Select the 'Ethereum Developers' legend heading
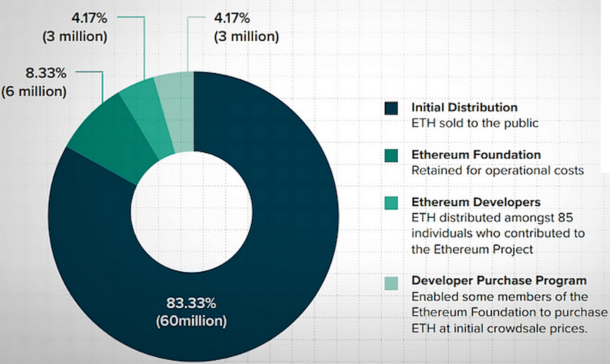The image size is (610, 364). click(476, 202)
